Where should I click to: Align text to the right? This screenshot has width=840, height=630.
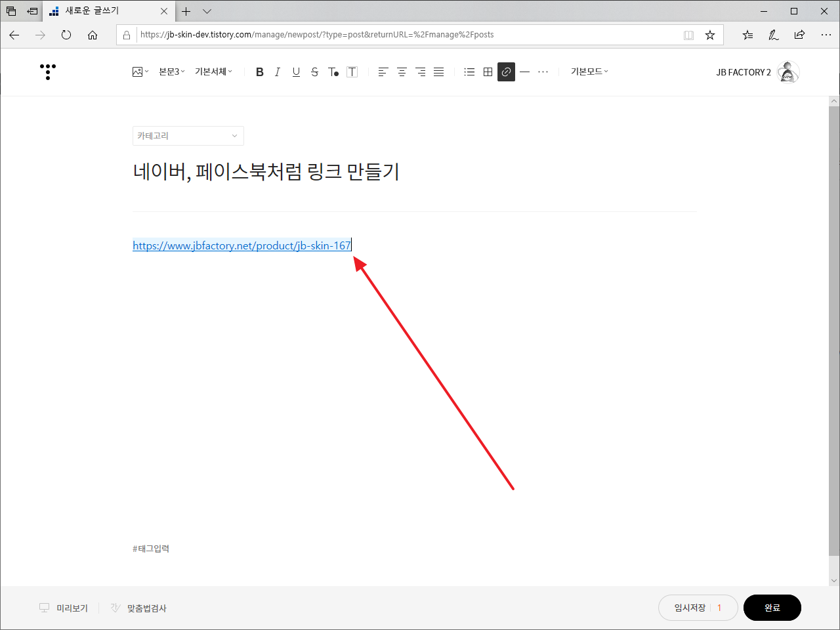(x=421, y=72)
